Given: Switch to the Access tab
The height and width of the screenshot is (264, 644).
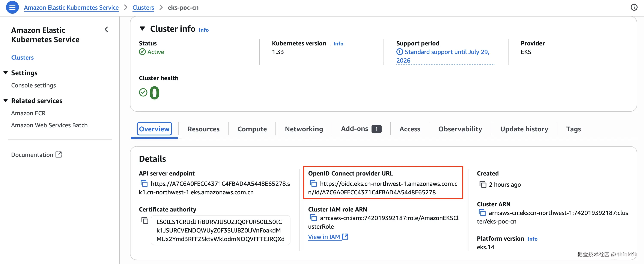Looking at the screenshot, I should coord(409,129).
